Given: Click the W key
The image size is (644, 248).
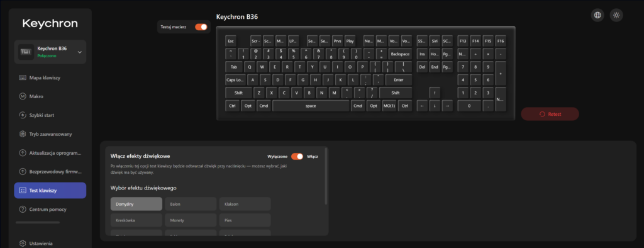Looking at the screenshot, I should coord(262,67).
